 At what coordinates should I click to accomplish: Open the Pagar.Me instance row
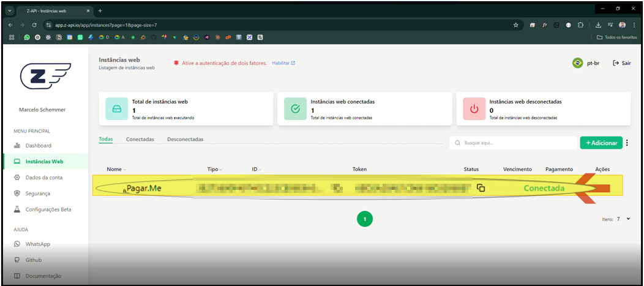click(358, 188)
